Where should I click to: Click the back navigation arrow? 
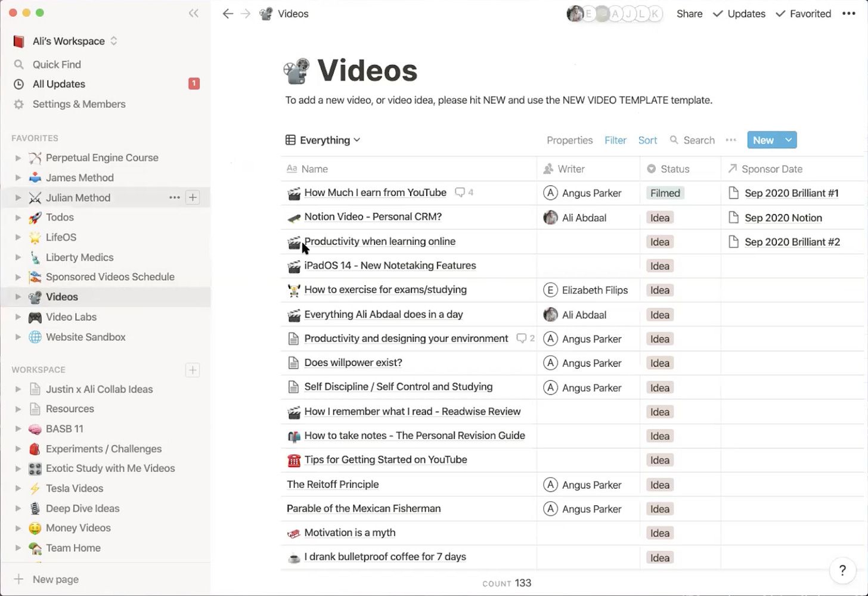pyautogui.click(x=227, y=14)
